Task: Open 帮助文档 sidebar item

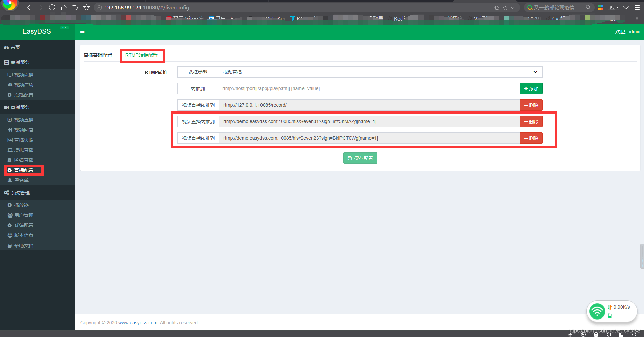Action: click(21, 246)
